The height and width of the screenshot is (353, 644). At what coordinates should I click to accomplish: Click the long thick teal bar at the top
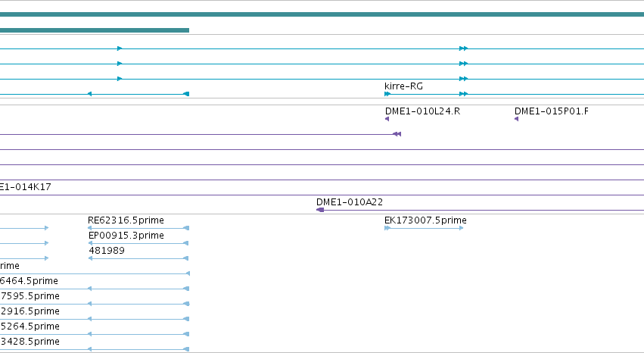322,15
